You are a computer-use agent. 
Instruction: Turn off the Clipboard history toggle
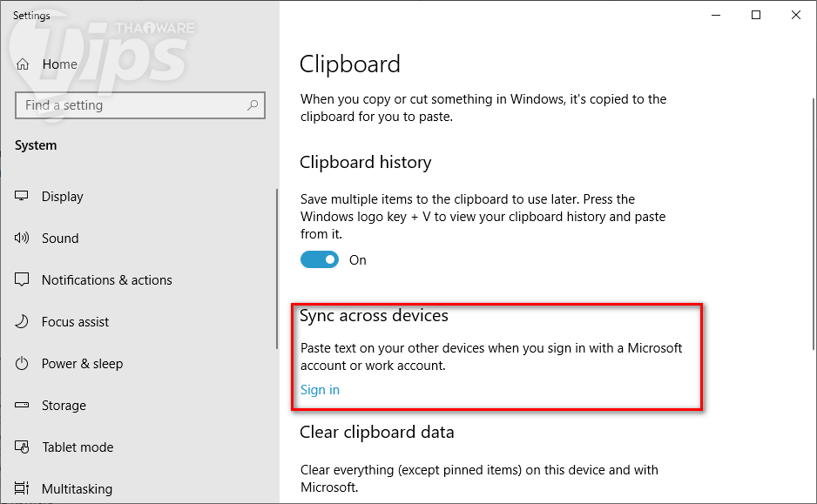320,259
